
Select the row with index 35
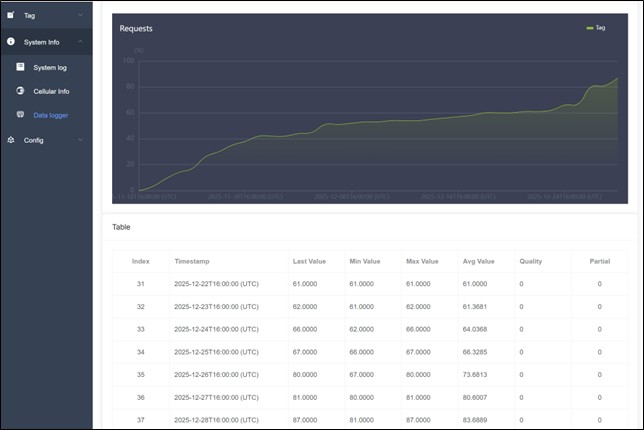(140, 375)
